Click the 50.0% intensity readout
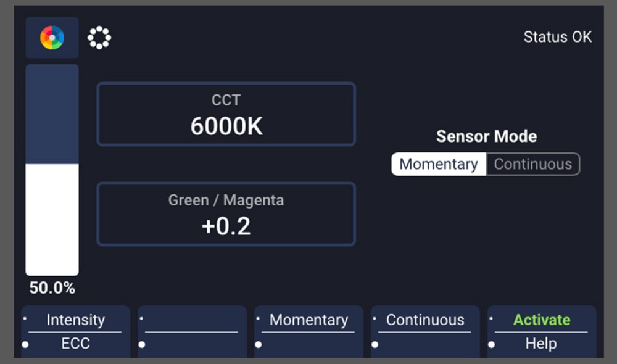The image size is (617, 364). [52, 288]
